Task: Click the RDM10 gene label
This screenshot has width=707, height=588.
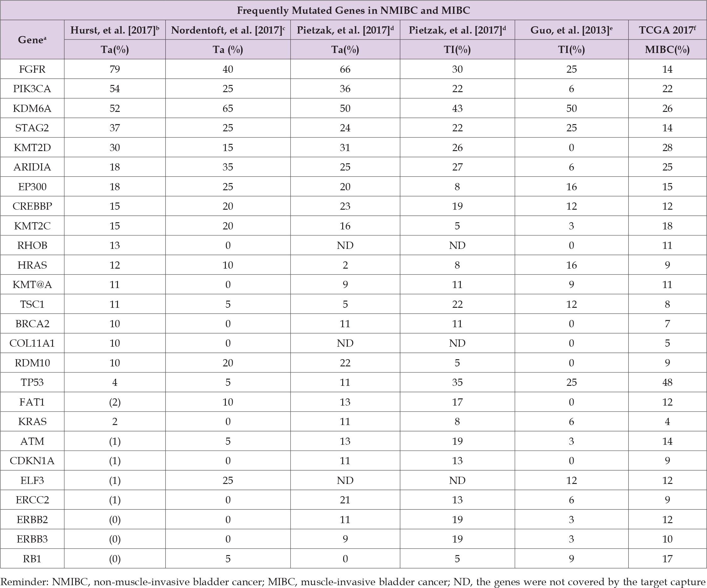Action: coord(32,363)
